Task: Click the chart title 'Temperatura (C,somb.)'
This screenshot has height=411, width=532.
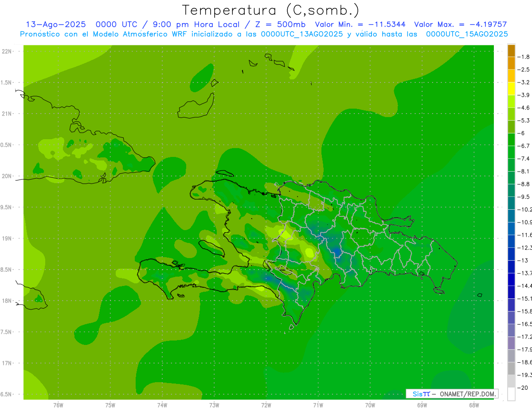Action: tap(271, 11)
